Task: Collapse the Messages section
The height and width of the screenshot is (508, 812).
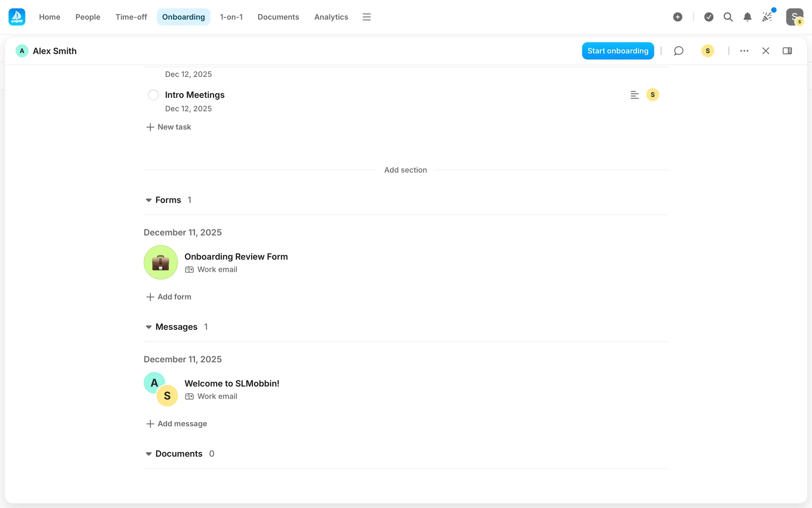Action: 148,327
